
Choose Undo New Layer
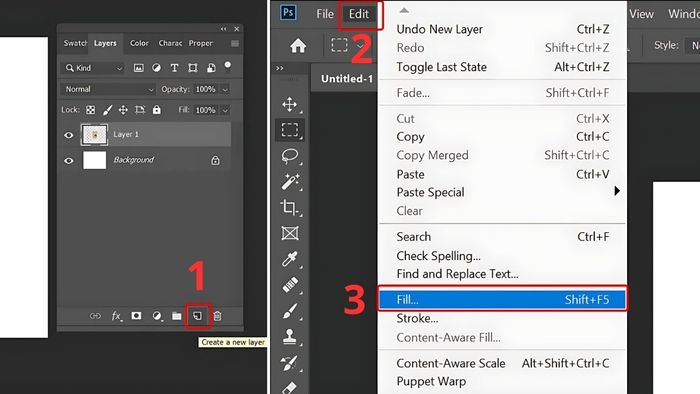point(503,29)
